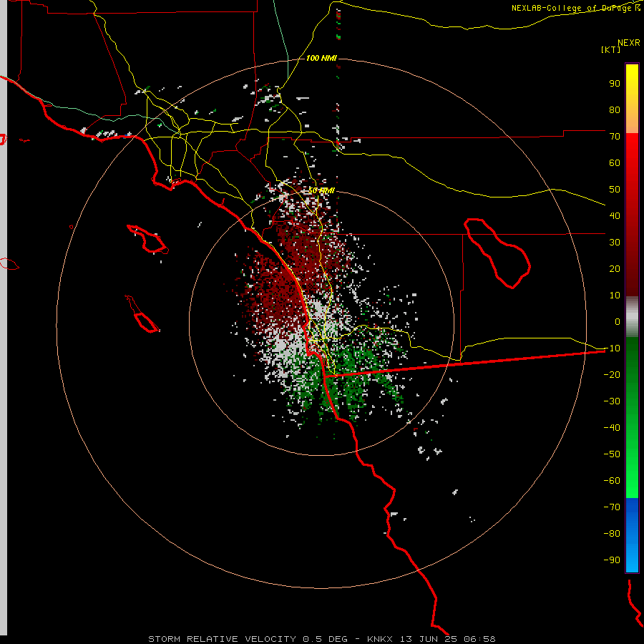Click the gray zero-velocity band of the color bar
This screenshot has height=644, width=644.
pos(632,317)
